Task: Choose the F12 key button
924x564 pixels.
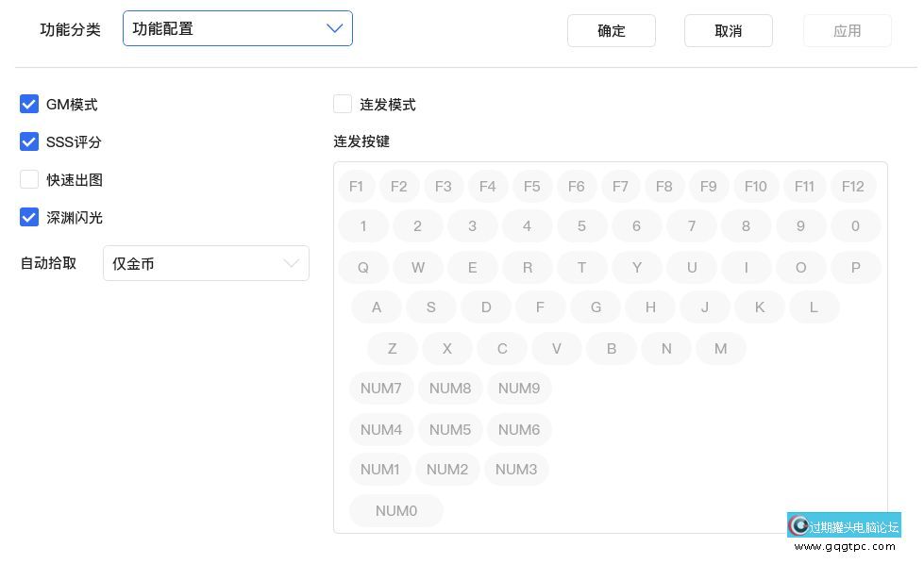Action: click(852, 187)
